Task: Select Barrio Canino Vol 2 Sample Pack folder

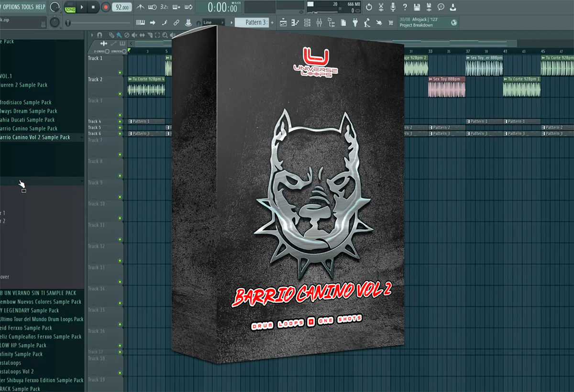Action: (x=35, y=137)
